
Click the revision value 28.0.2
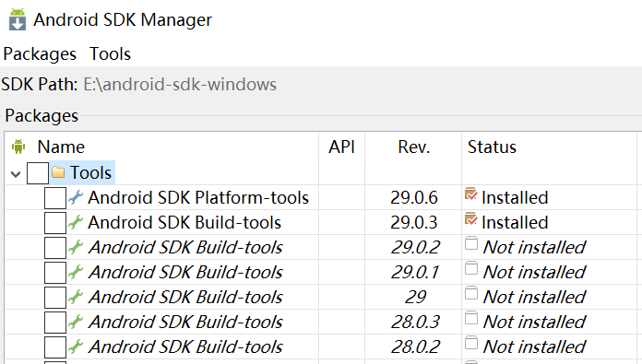(415, 347)
